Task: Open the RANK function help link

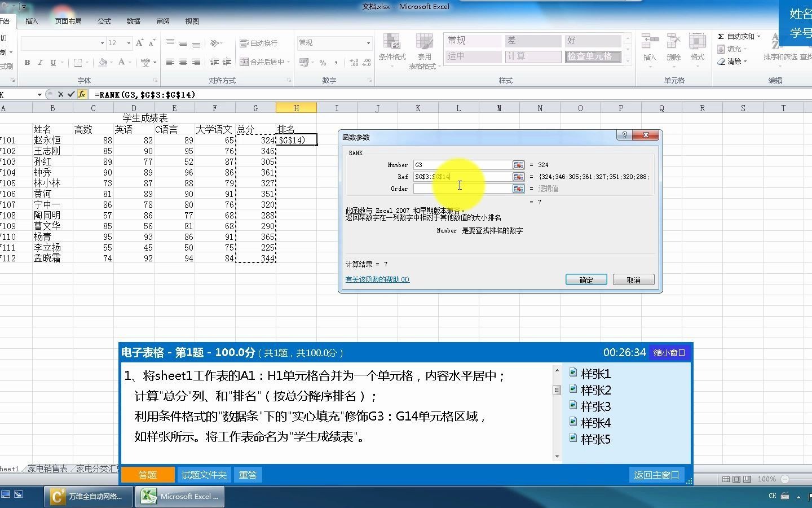Action: click(377, 279)
